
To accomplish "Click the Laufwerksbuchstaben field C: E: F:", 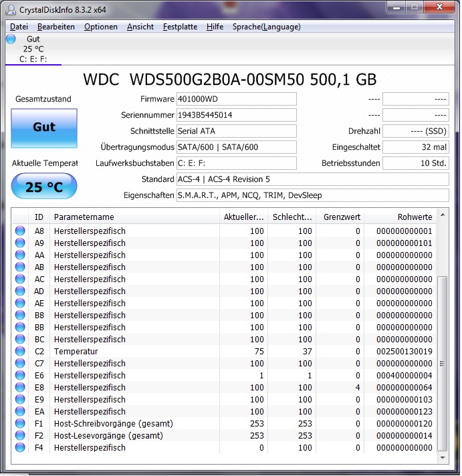I will tap(237, 163).
